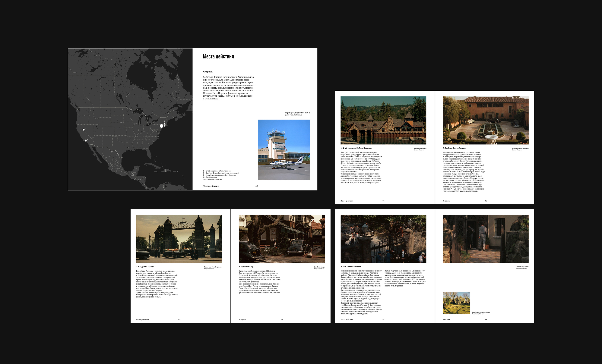This screenshot has width=602, height=364.
Task: Click the large white New York marker
Action: click(x=161, y=126)
